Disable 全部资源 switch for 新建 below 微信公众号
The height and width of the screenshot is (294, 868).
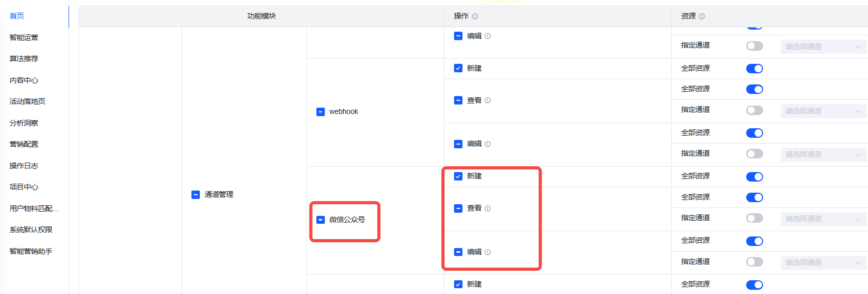pos(755,285)
